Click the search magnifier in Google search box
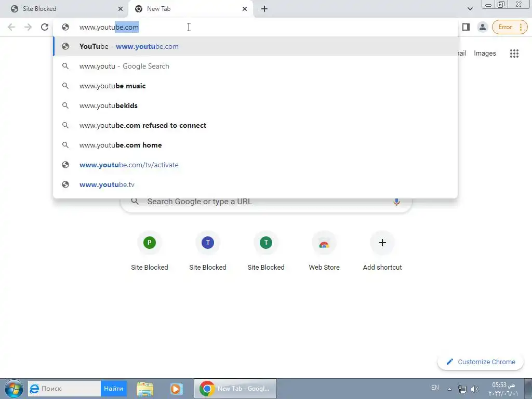 pyautogui.click(x=135, y=202)
